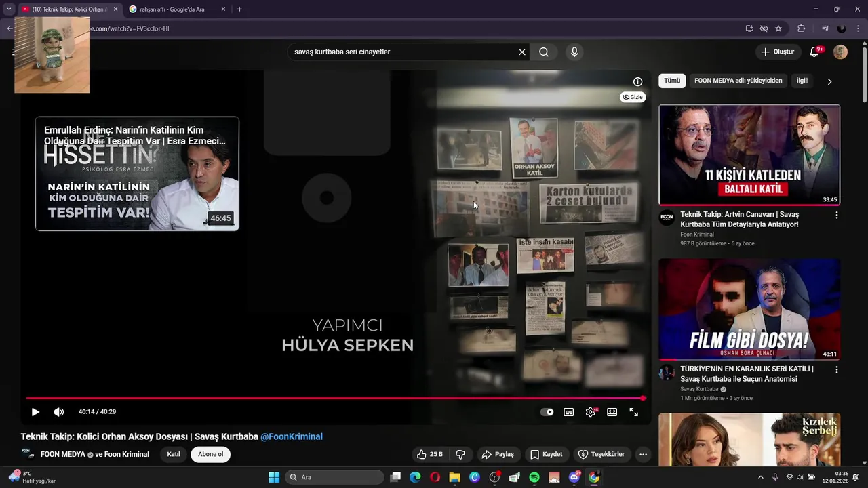
Task: Dislike the video with thumbs down
Action: coord(460,454)
